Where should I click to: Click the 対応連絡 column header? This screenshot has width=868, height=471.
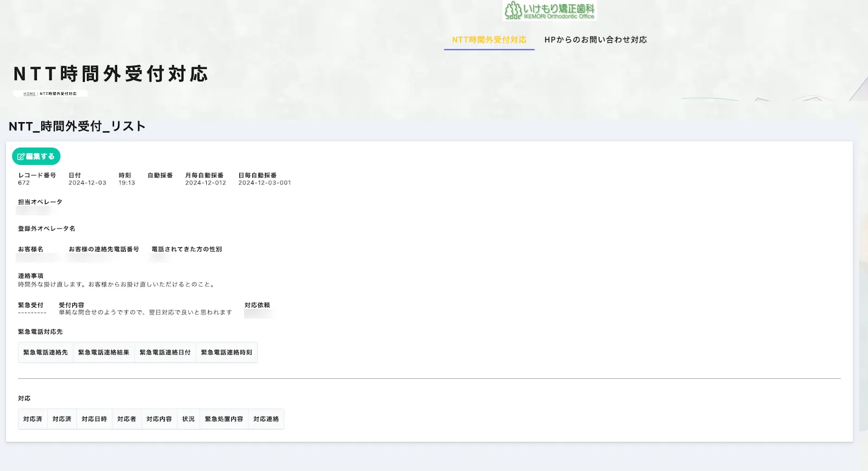click(x=266, y=419)
